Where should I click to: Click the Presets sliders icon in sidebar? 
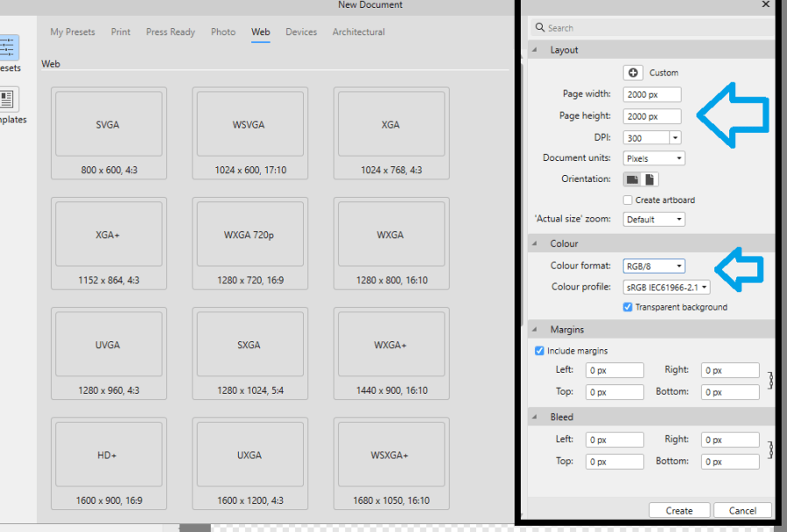pos(7,47)
